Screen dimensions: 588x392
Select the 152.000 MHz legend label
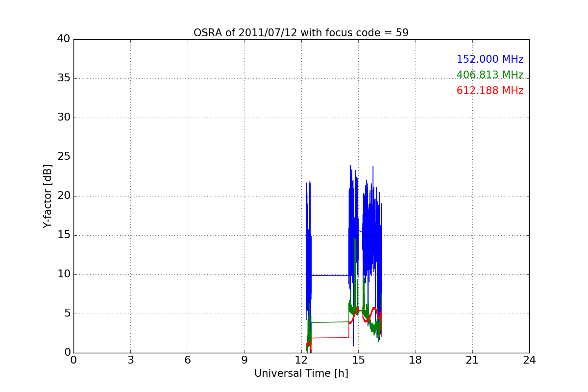pyautogui.click(x=490, y=59)
